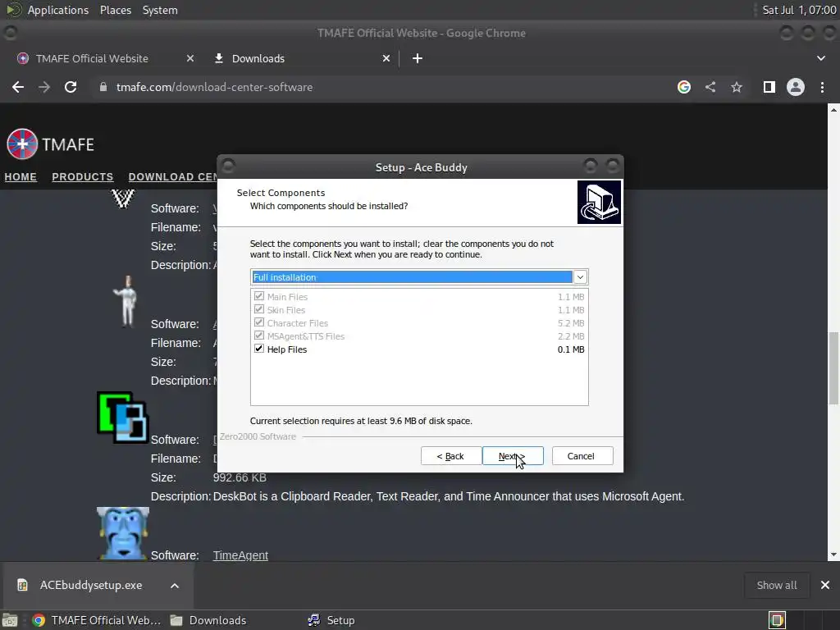Click the Character Files checkbox
This screenshot has height=630, width=840.
coord(258,322)
